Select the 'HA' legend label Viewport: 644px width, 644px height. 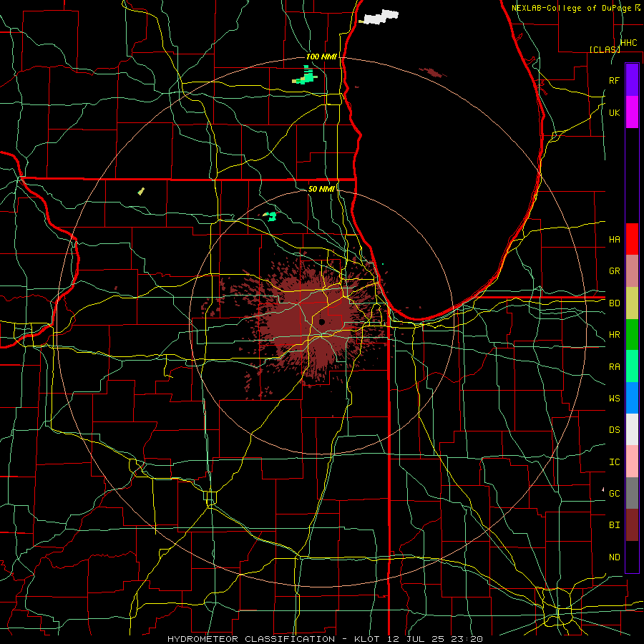pyautogui.click(x=614, y=239)
